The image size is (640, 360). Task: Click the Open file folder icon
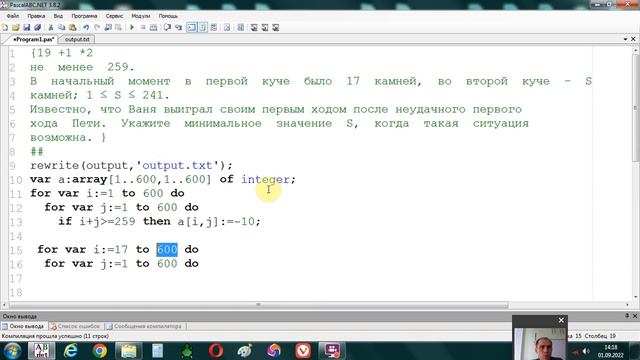(x=16, y=27)
